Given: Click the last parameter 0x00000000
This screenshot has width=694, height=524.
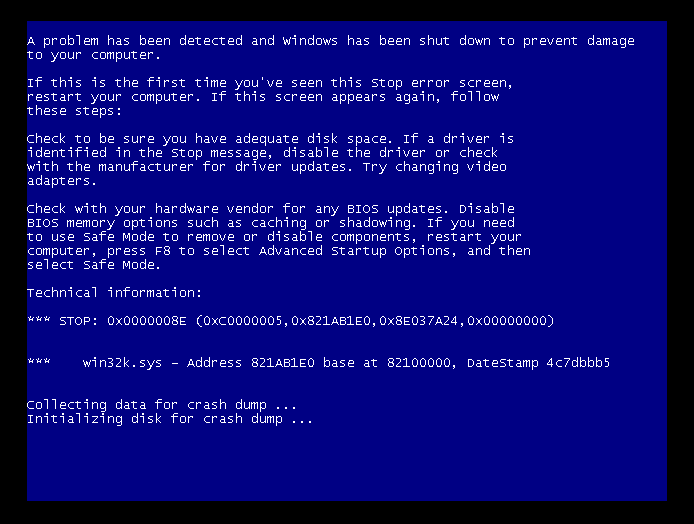Looking at the screenshot, I should 506,320.
